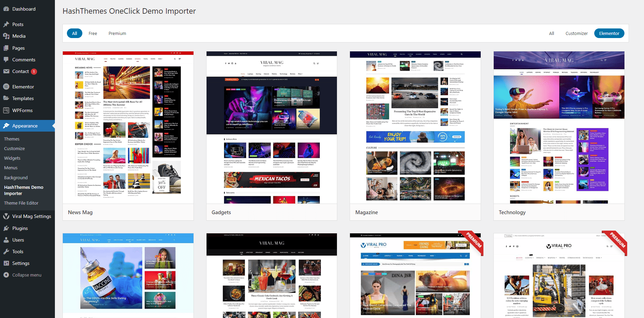Click the Appearance paintbrush icon
644x318 pixels.
pyautogui.click(x=6, y=126)
